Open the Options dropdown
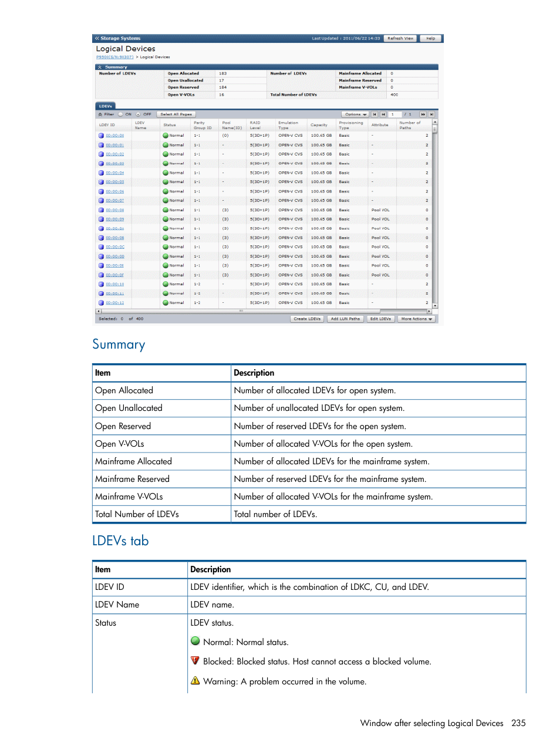 355,114
